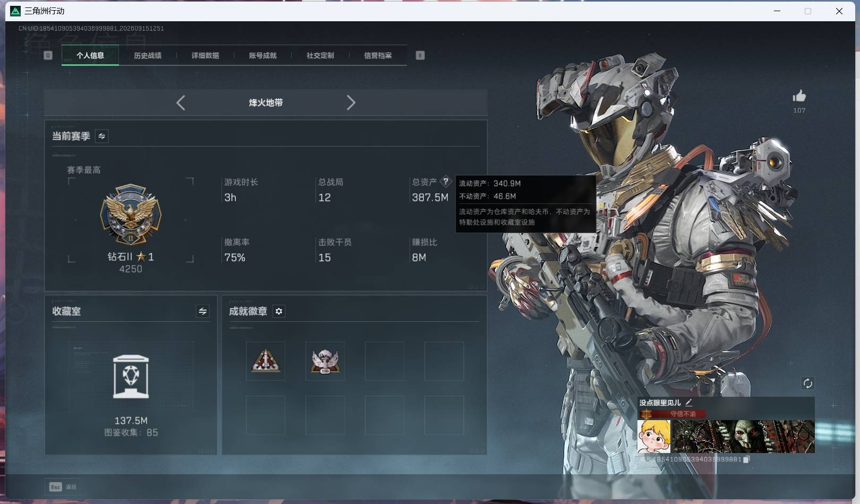
Task: Click the like count 107
Action: pyautogui.click(x=799, y=110)
